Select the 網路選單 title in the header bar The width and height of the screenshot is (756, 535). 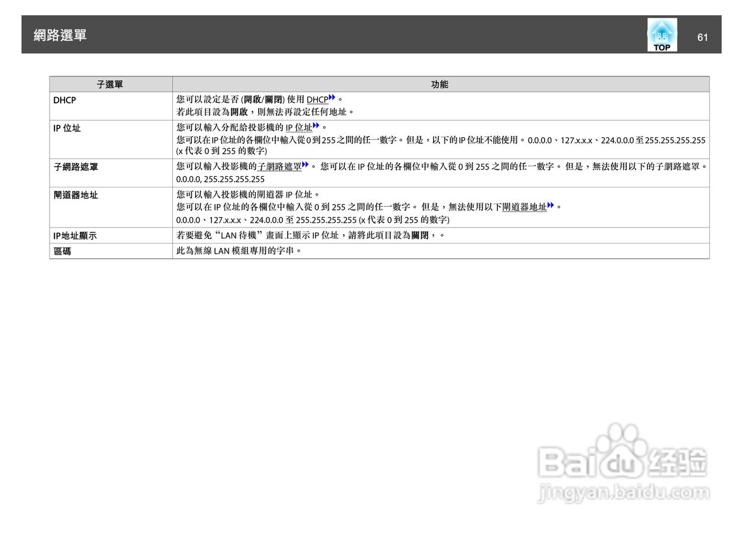(x=60, y=35)
